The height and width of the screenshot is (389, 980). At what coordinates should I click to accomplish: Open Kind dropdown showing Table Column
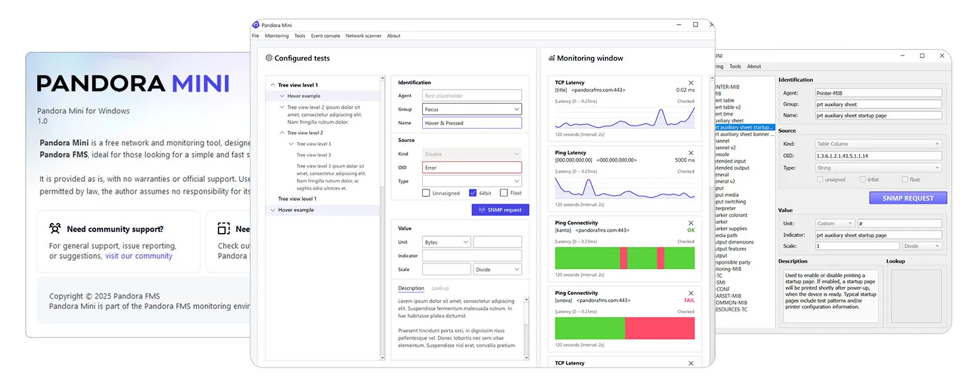coord(878,144)
